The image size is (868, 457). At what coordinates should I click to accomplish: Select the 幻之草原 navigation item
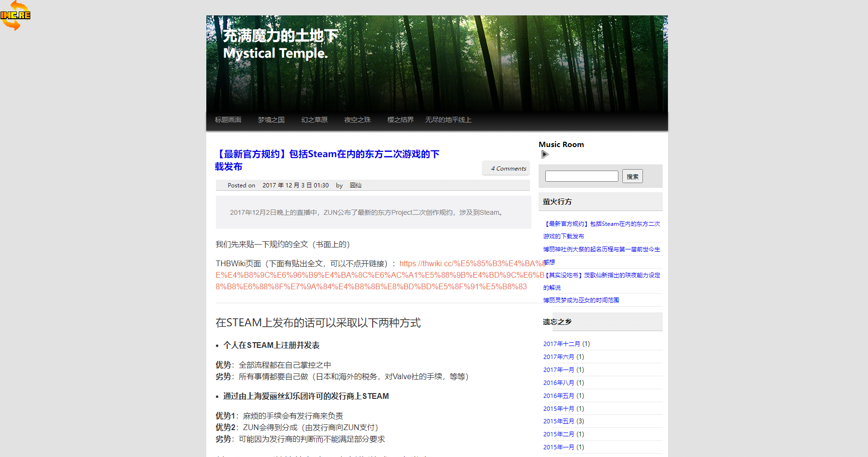(314, 120)
